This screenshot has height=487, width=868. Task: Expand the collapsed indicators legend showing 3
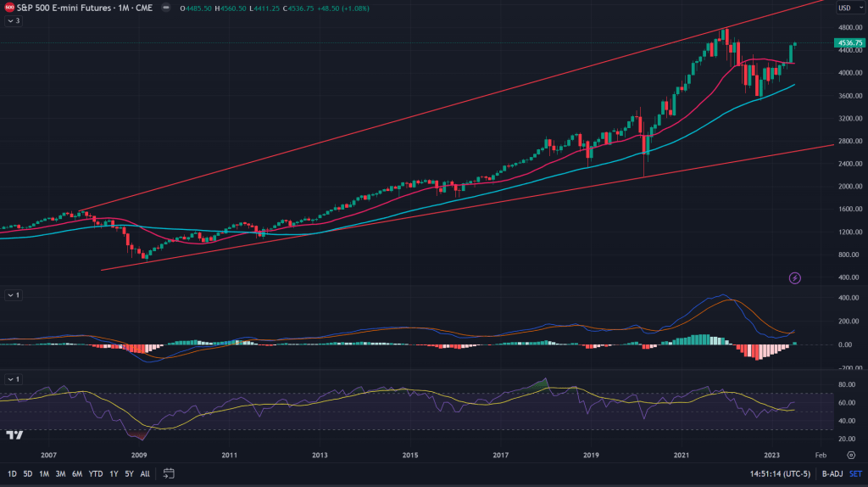[x=13, y=20]
